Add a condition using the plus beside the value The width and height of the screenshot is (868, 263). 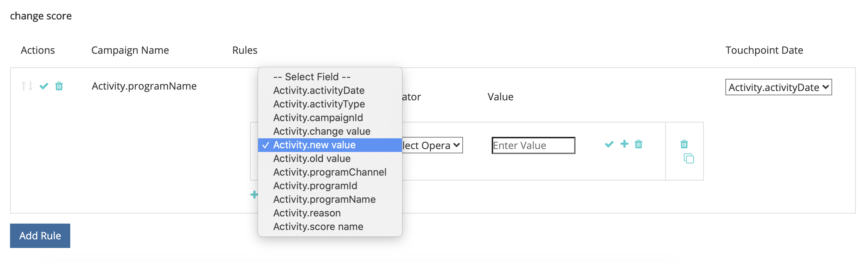(x=624, y=144)
